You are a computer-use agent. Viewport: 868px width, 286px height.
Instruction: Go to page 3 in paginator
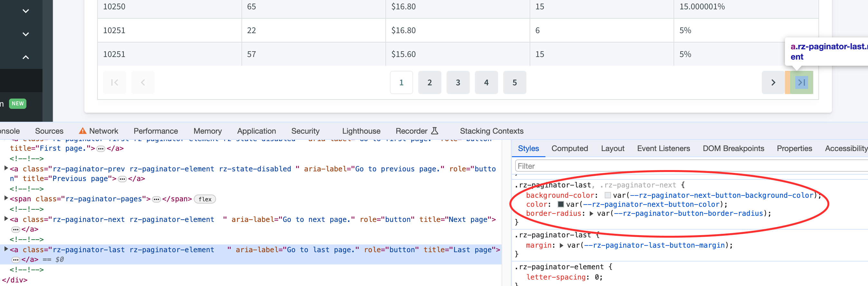click(458, 82)
